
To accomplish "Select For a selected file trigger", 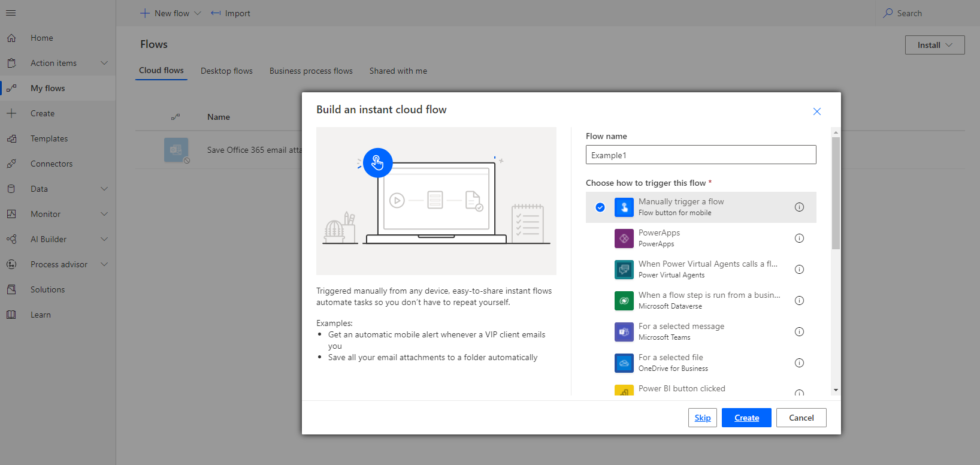I will point(701,363).
